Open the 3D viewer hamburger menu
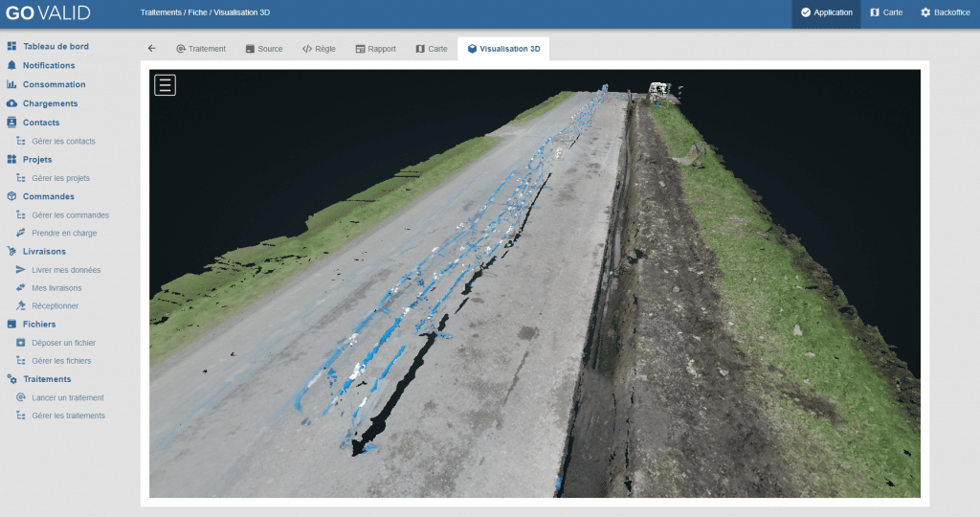Image resolution: width=980 pixels, height=517 pixels. 165,85
